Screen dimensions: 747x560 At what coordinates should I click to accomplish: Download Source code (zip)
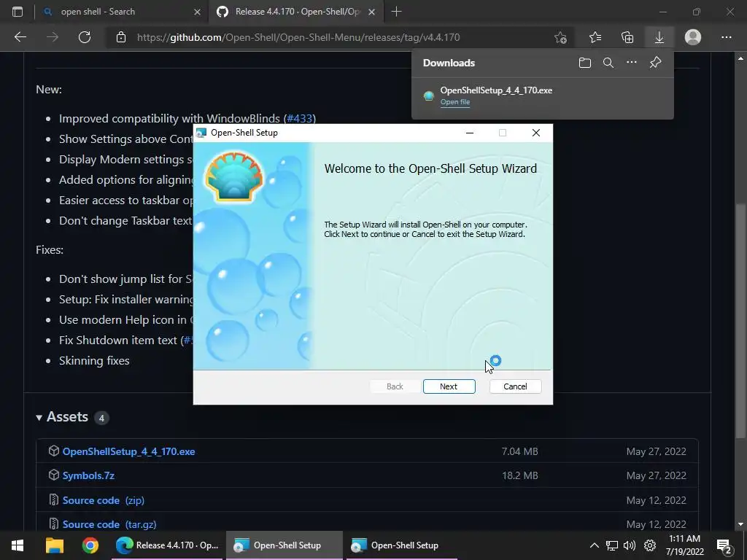pos(104,500)
